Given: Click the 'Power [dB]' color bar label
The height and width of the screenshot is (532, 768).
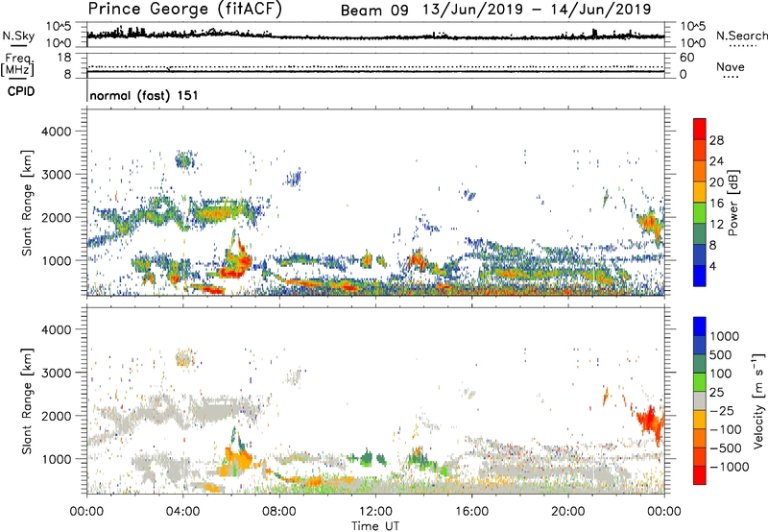Looking at the screenshot, I should [732, 204].
